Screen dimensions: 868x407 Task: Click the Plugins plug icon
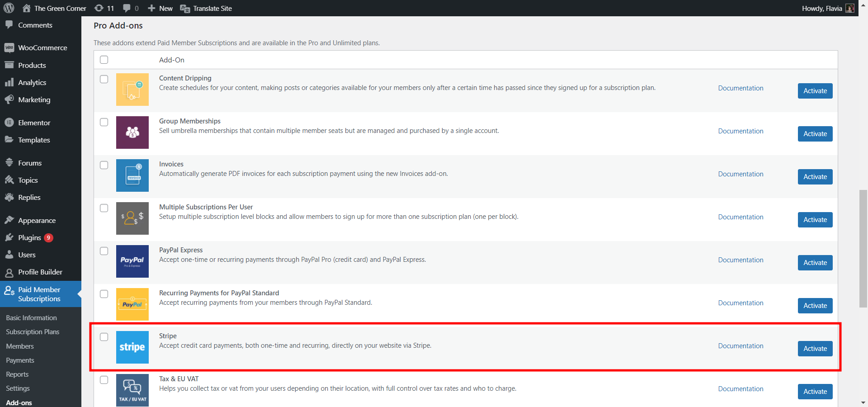(9, 237)
